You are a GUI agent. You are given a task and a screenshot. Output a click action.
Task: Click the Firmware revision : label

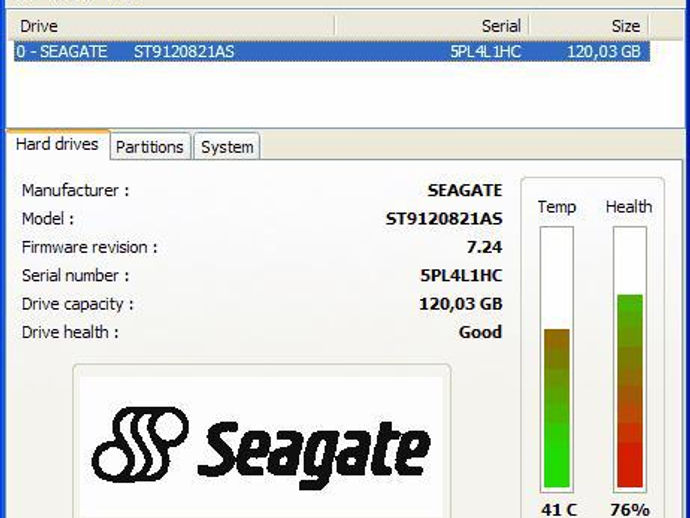coord(89,247)
